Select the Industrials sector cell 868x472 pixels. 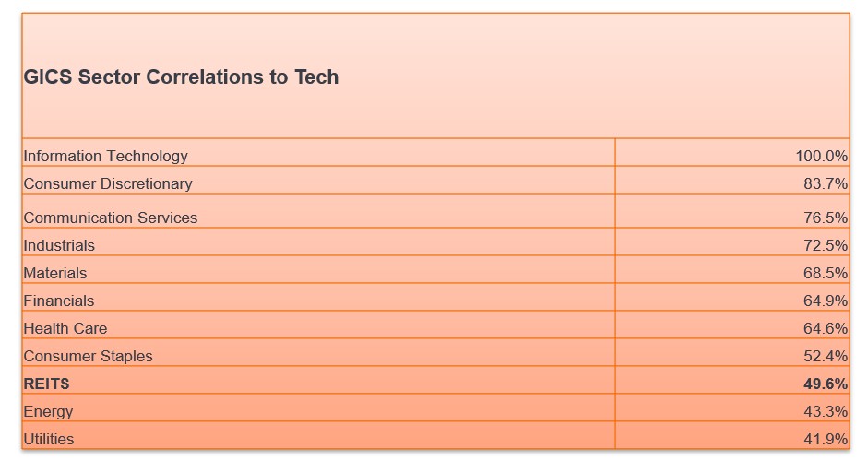[x=59, y=245]
